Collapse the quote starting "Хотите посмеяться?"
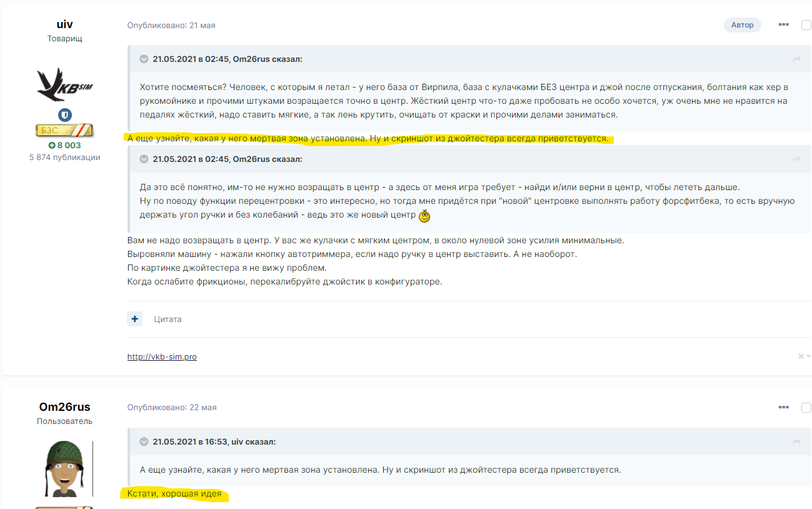 point(144,59)
